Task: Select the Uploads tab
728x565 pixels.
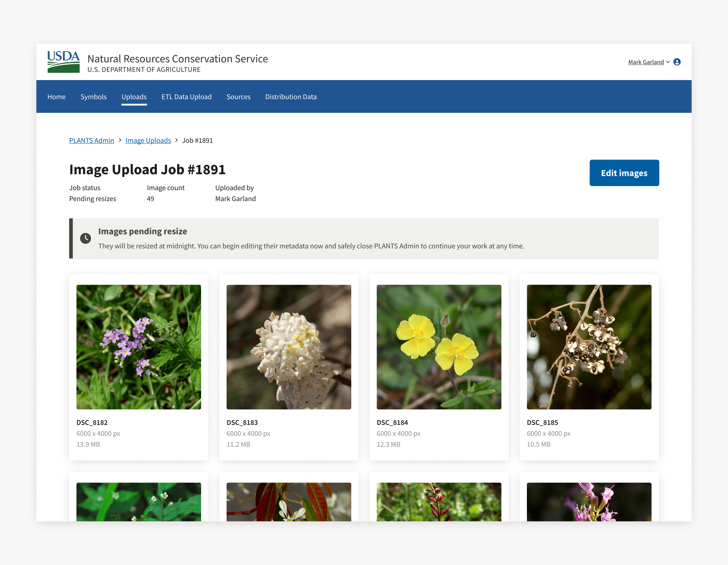Action: click(x=134, y=97)
